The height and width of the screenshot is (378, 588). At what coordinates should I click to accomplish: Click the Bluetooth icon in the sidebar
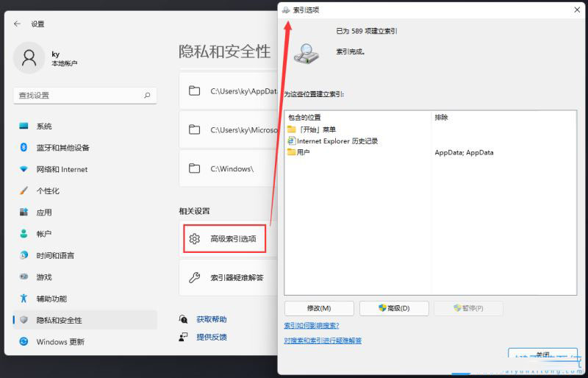(x=24, y=147)
